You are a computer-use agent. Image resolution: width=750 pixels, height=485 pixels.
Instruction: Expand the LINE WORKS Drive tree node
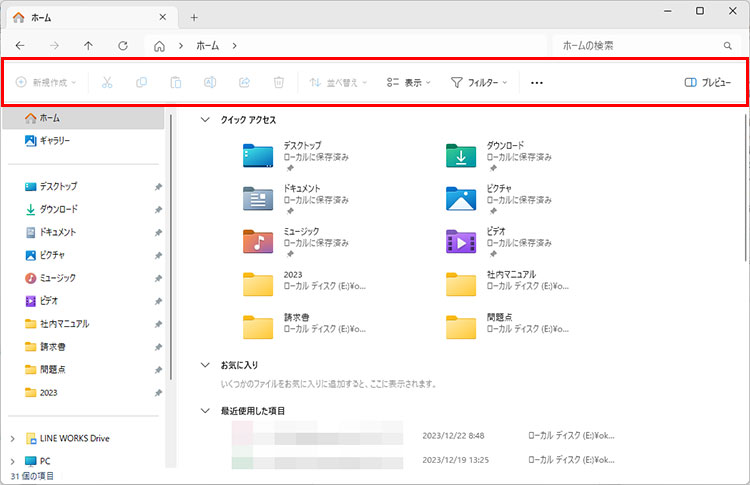click(12, 438)
